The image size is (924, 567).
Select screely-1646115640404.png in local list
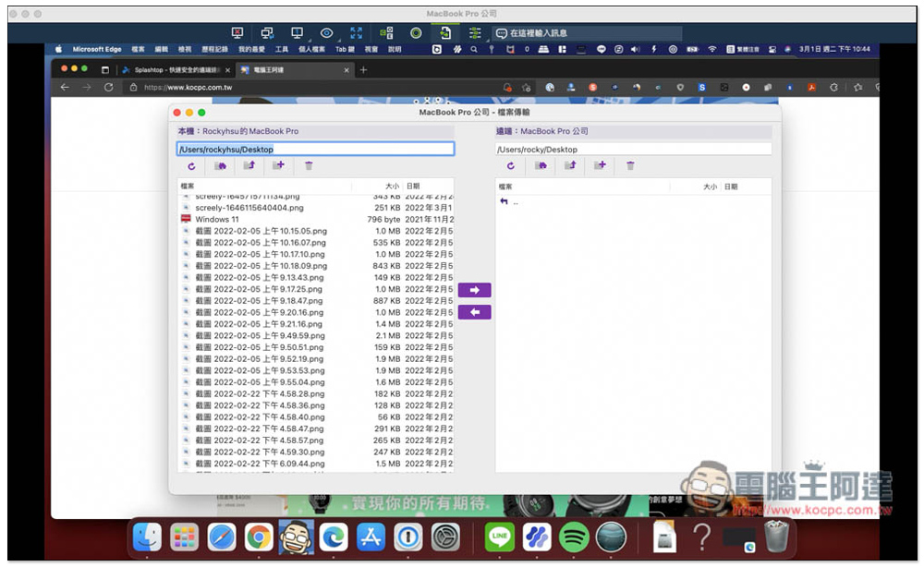249,208
